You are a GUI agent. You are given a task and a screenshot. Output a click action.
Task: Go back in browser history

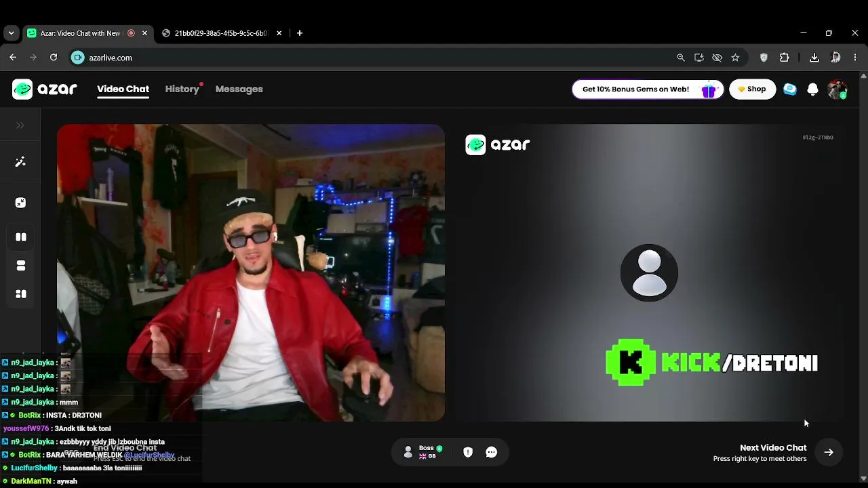[13, 58]
